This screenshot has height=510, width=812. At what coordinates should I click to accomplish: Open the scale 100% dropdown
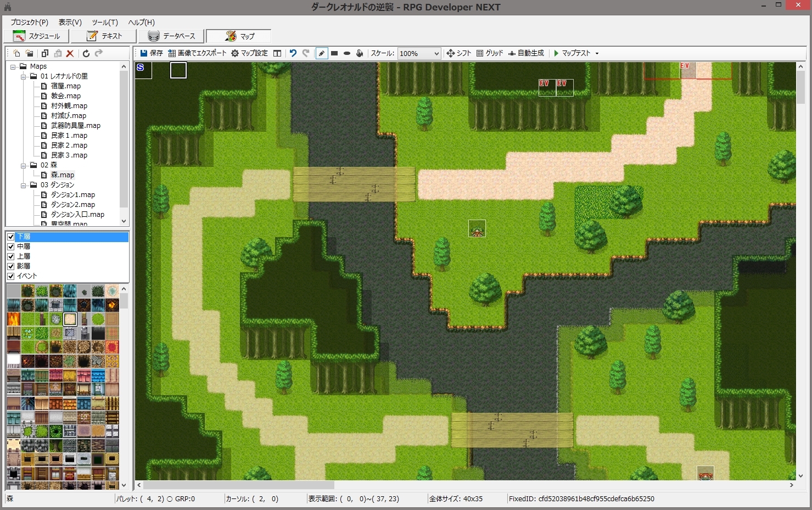435,53
